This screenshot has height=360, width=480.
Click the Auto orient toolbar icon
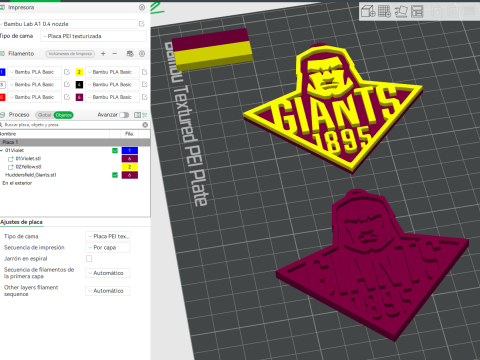(401, 12)
